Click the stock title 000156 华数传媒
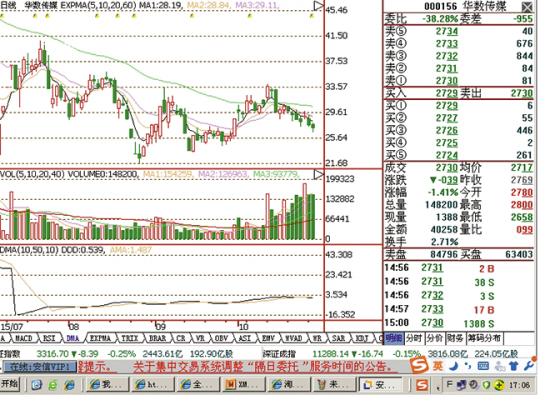The height and width of the screenshot is (412, 550). (x=465, y=6)
